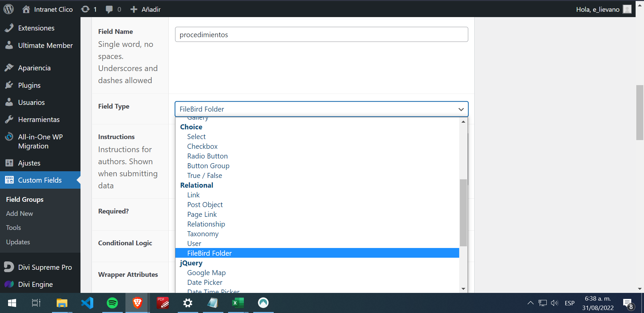The image size is (644, 313).
Task: Open the pending updates icon
Action: [x=86, y=9]
